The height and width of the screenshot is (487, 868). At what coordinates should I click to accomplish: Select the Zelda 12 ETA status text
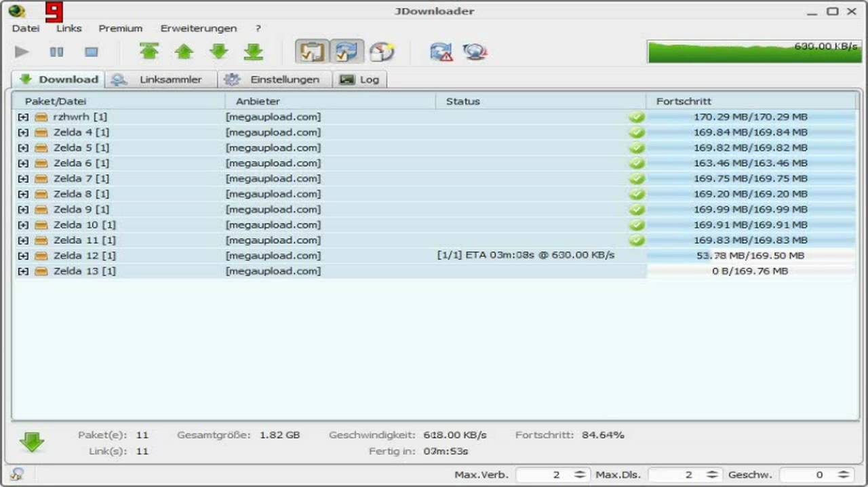coord(526,255)
